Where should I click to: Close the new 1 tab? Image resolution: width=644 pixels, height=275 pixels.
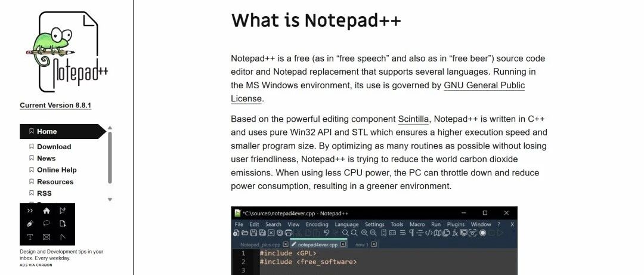coord(374,244)
